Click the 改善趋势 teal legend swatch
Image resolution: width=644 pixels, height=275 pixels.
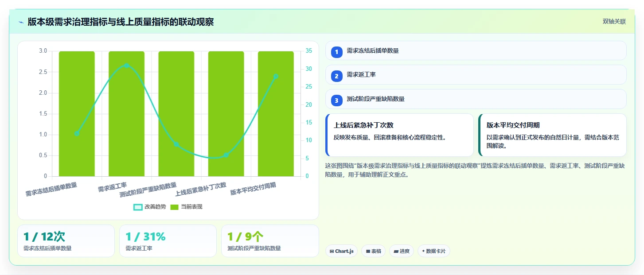coord(138,207)
